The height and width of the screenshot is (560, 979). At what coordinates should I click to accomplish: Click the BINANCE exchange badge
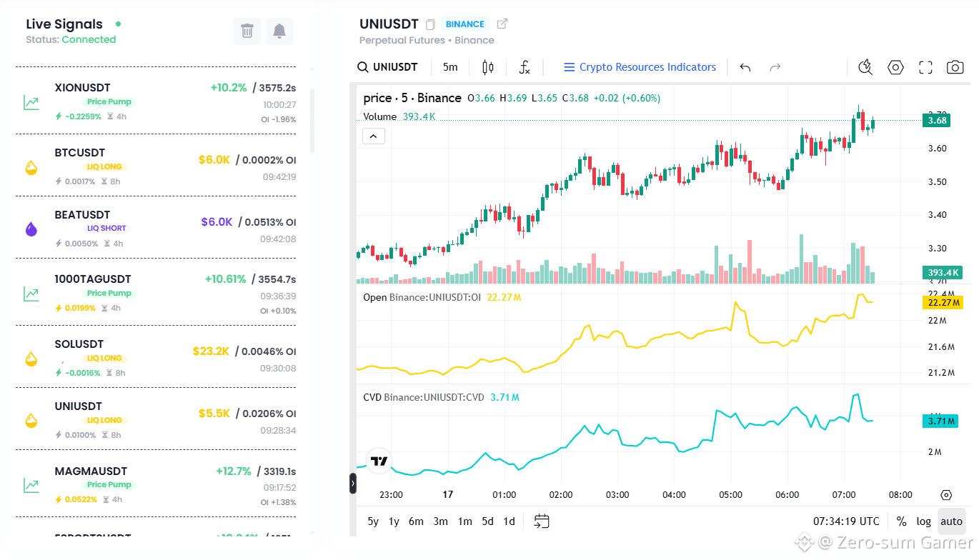pos(464,24)
